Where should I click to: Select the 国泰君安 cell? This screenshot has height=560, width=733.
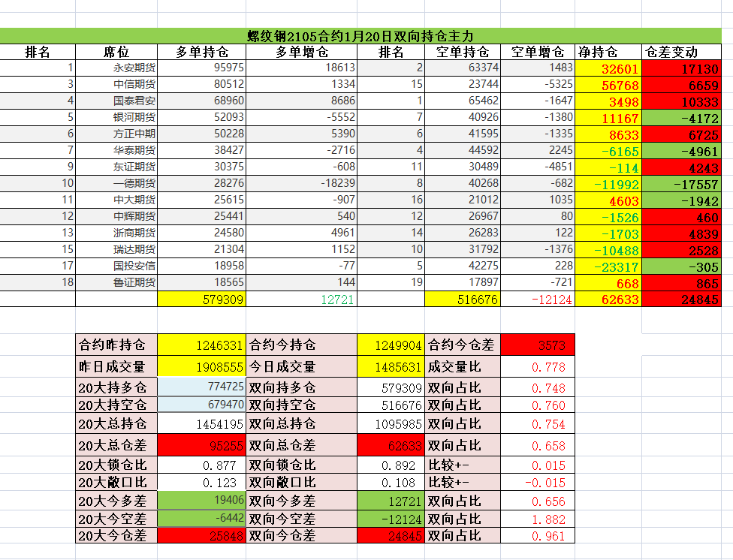(x=116, y=101)
